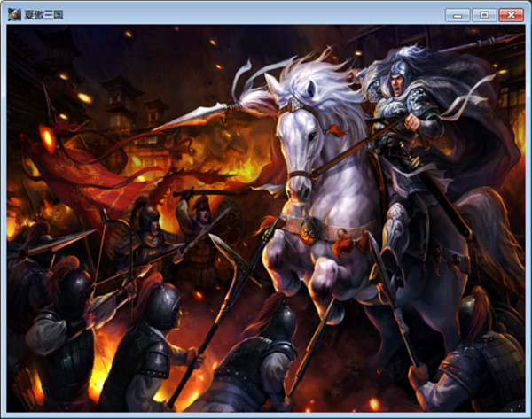Minimize the 夏傲三国 window
This screenshot has width=532, height=419.
click(458, 15)
